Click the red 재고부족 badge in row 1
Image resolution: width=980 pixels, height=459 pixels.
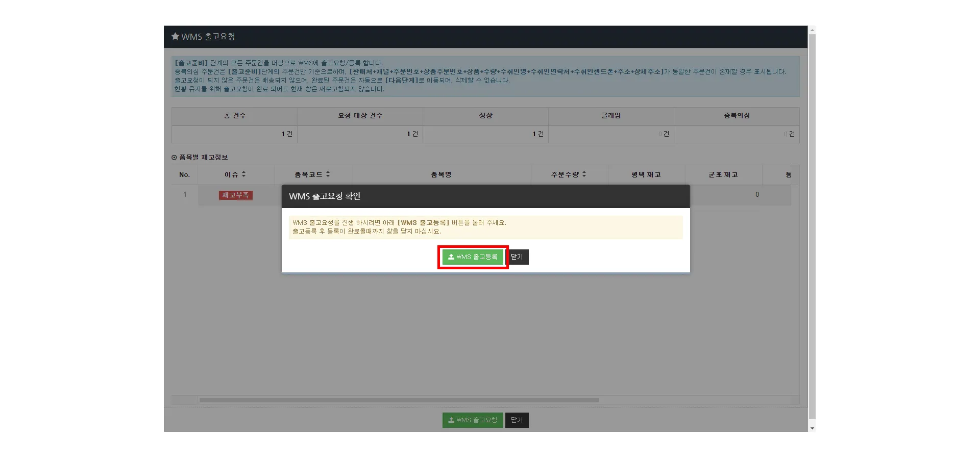click(236, 195)
